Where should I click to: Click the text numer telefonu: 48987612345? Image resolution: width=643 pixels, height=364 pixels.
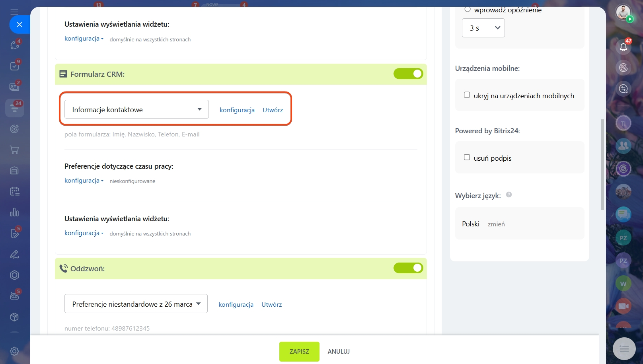(x=107, y=329)
